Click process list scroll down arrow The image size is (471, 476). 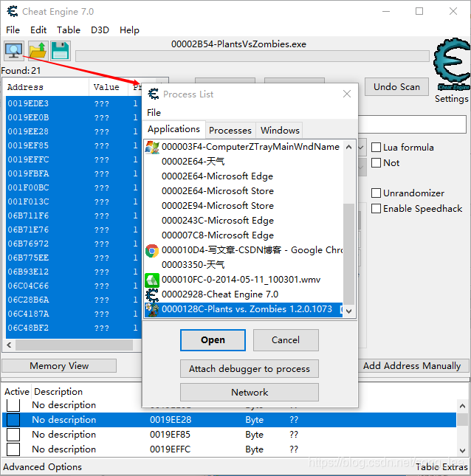point(349,311)
